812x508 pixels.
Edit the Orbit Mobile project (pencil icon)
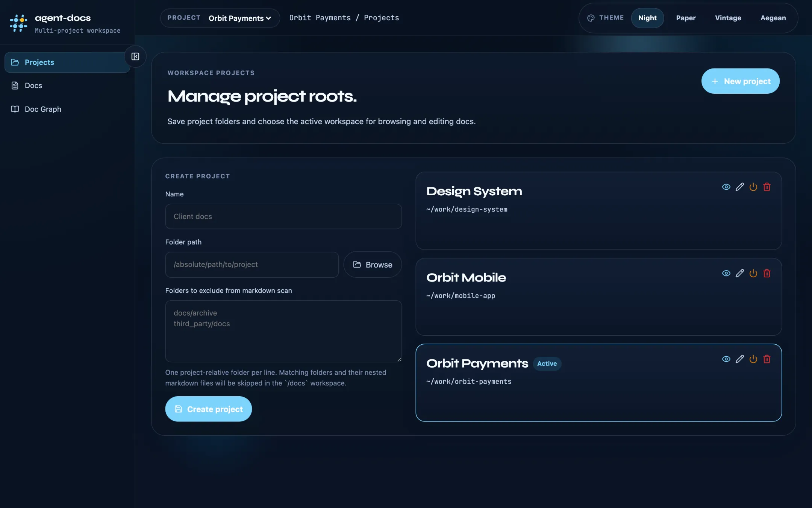(x=740, y=273)
